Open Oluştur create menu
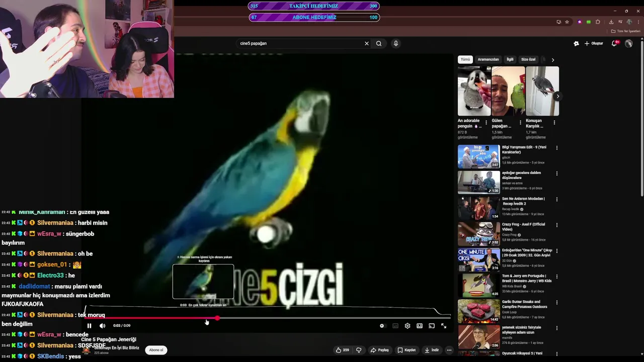The image size is (644, 362). click(x=594, y=43)
